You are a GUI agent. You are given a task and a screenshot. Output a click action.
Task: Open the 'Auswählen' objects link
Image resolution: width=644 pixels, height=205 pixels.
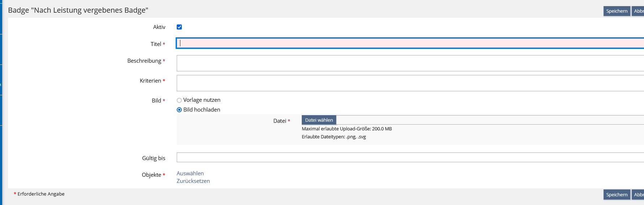coord(190,173)
